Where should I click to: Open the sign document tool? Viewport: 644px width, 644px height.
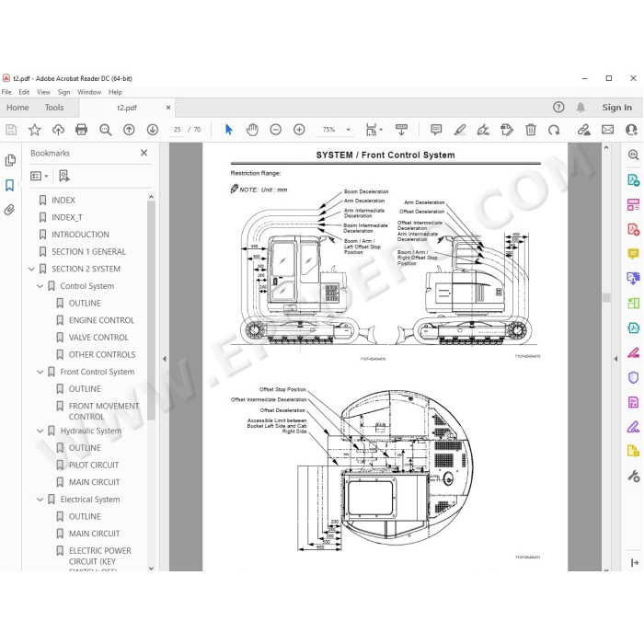(x=483, y=130)
